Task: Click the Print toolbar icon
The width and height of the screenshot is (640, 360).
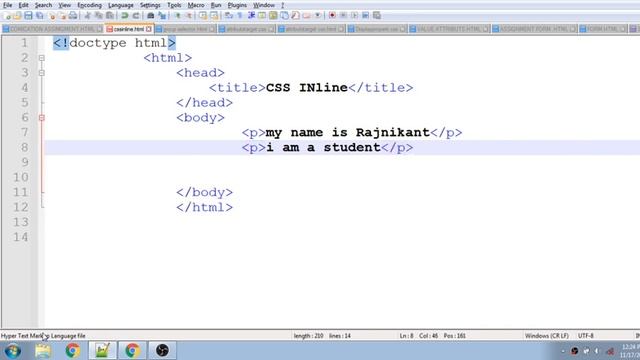Action: pos(73,16)
